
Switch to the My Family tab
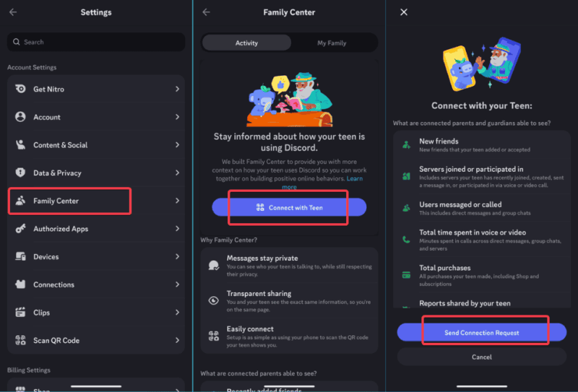click(332, 43)
